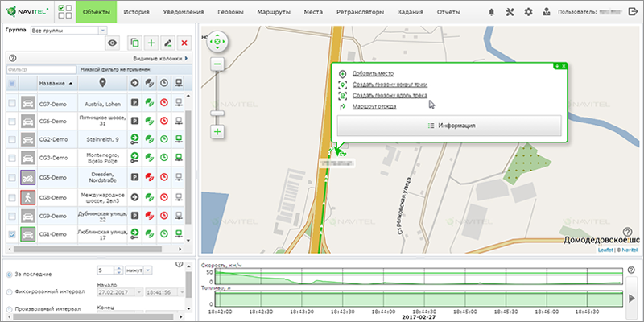Switch to the "Геозоны" tab

224,12
